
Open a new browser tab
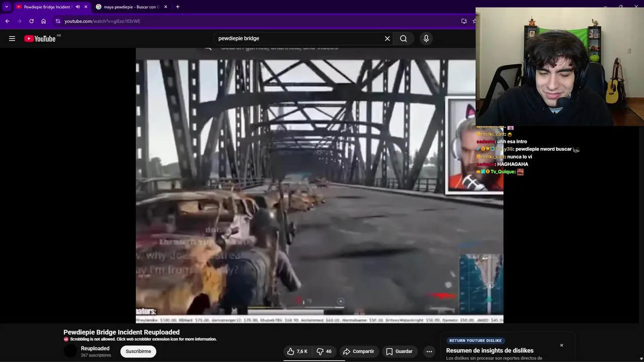point(178,7)
